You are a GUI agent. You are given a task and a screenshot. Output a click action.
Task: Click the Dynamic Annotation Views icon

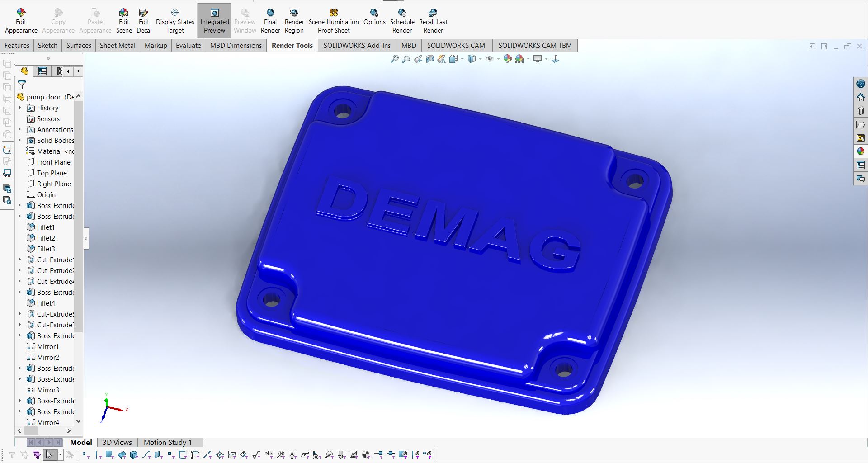click(442, 59)
